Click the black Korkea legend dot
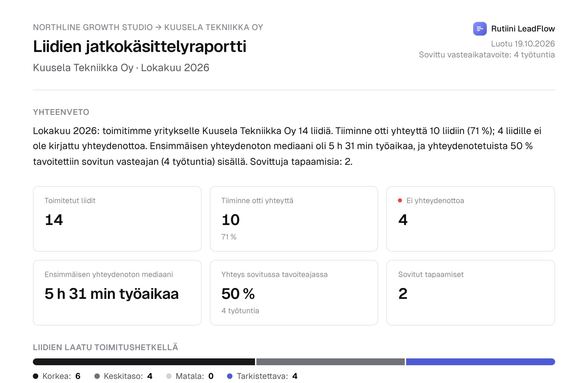This screenshot has width=588, height=383. click(36, 376)
